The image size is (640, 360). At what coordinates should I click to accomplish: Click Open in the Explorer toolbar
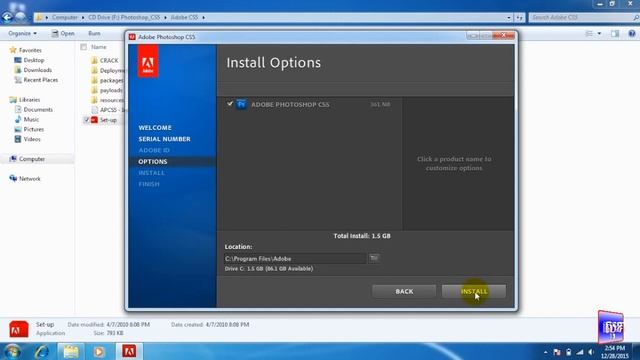pos(63,33)
